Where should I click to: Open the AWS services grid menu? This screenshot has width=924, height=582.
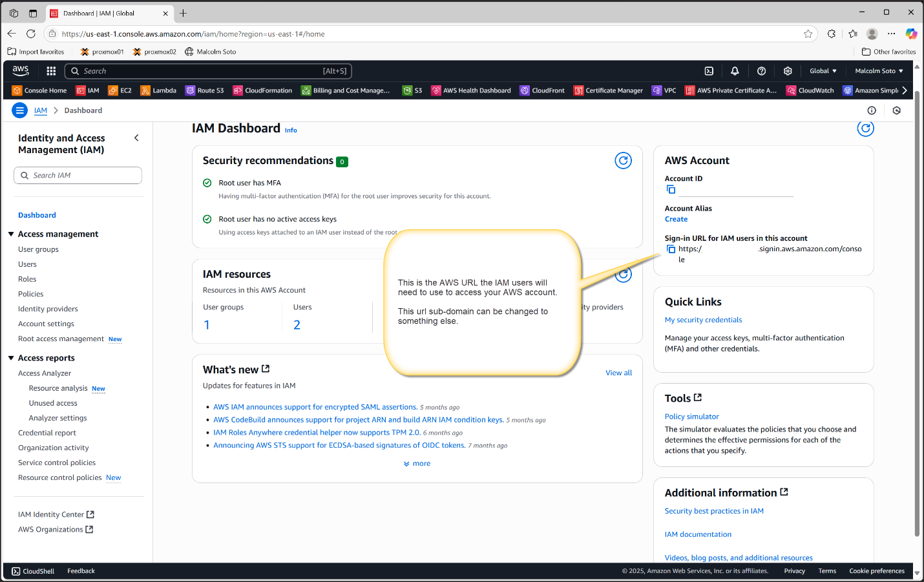click(x=51, y=71)
